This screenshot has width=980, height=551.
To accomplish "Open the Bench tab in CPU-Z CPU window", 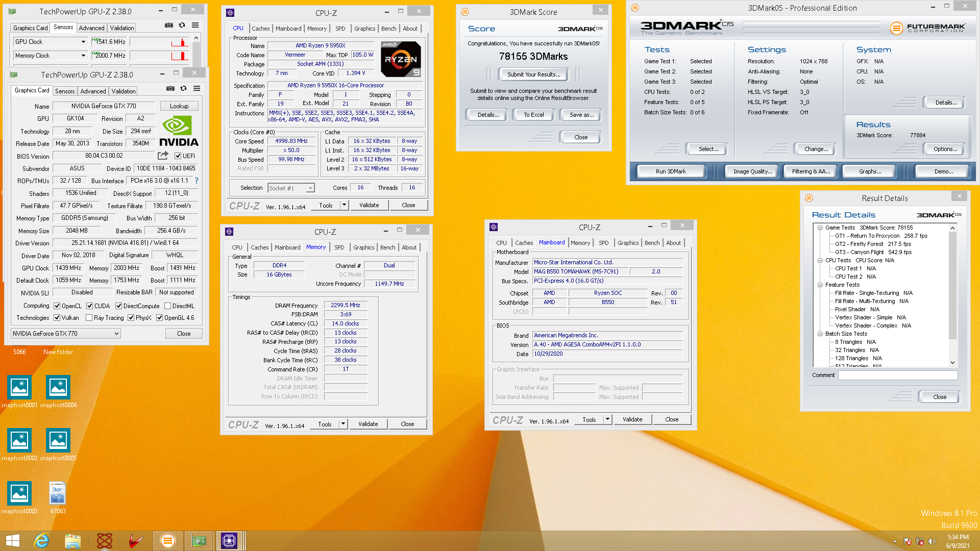I will pos(388,29).
